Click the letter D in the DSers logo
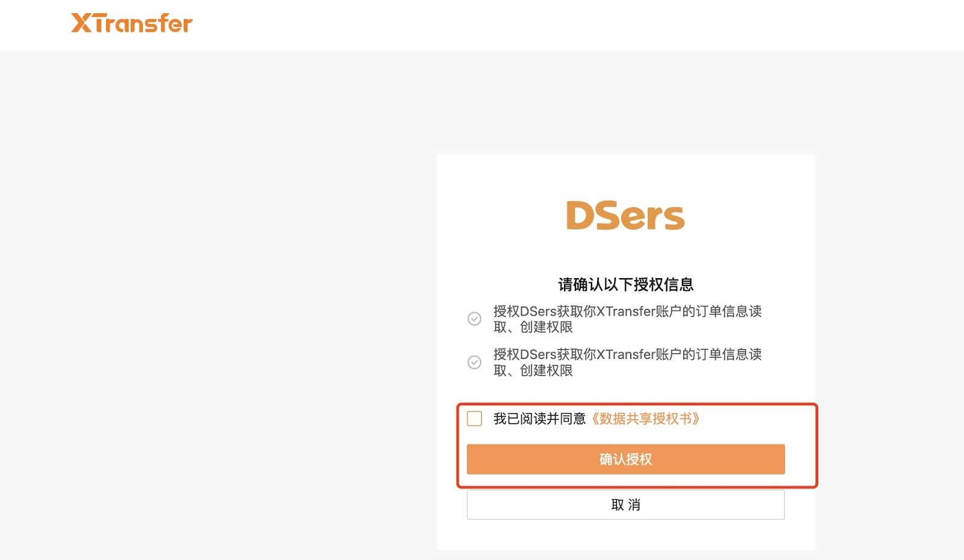 (581, 216)
